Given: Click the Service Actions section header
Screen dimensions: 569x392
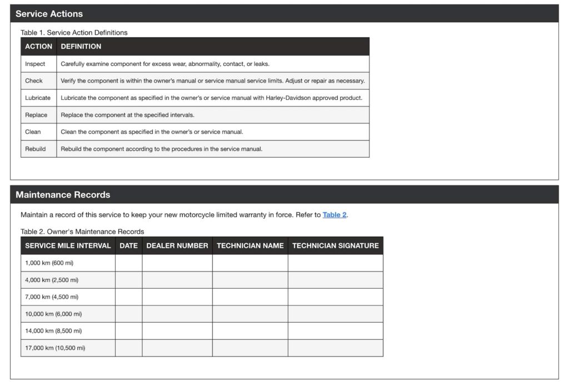Looking at the screenshot, I should tap(47, 13).
